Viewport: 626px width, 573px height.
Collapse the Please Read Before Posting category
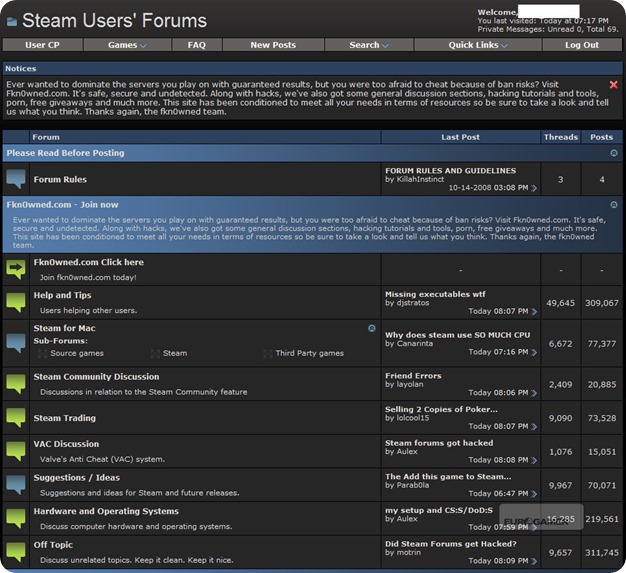(x=613, y=153)
